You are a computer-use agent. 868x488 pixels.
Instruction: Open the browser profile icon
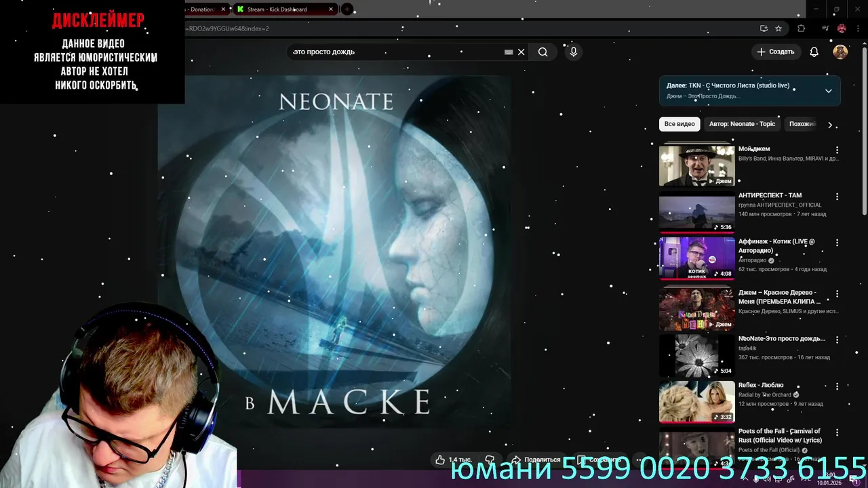[x=842, y=28]
